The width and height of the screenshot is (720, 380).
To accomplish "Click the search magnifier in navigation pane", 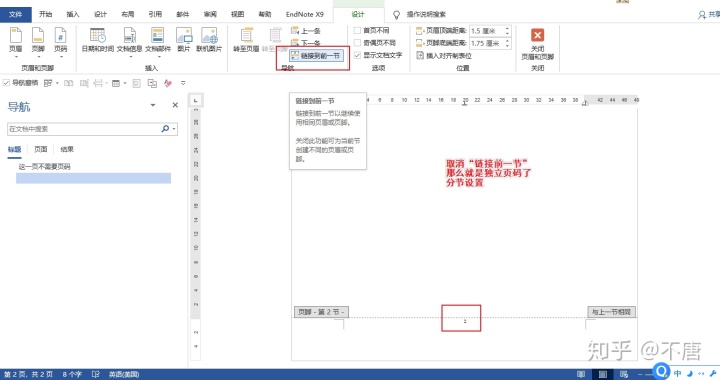I will [x=165, y=129].
